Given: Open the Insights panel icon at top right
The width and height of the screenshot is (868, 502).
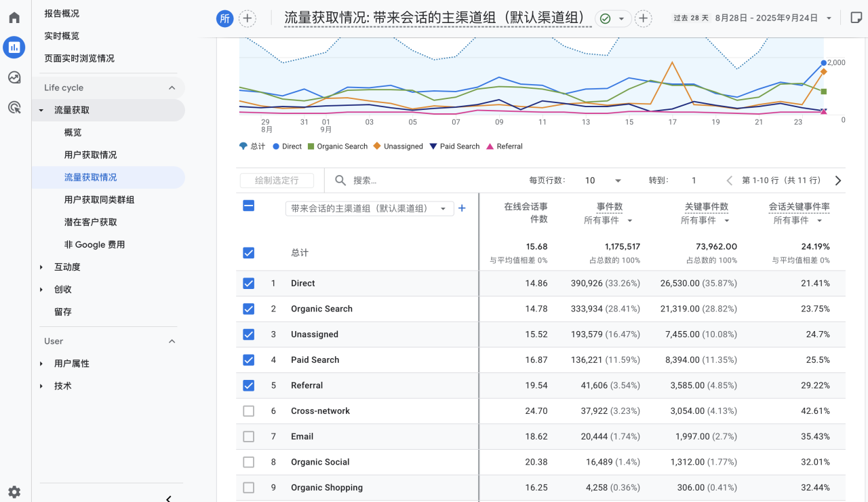Looking at the screenshot, I should 856,18.
